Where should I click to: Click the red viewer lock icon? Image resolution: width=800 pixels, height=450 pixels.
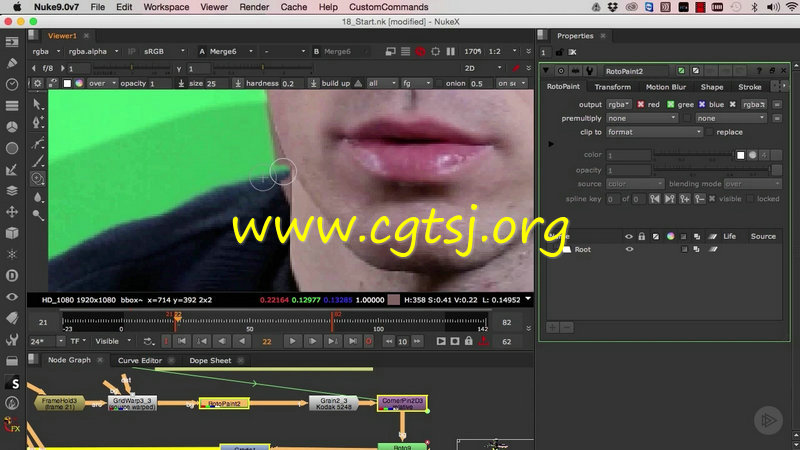point(420,52)
